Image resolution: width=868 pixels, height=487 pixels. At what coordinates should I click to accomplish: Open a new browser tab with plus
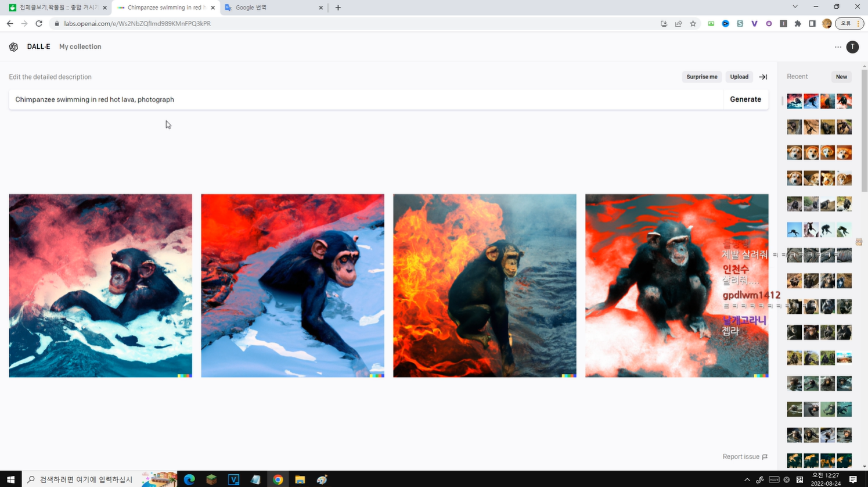pos(338,8)
